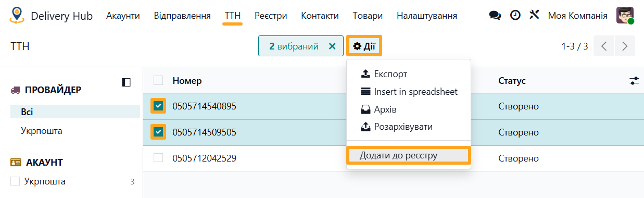
Task: Open record number 0505714540895
Action: 204,106
